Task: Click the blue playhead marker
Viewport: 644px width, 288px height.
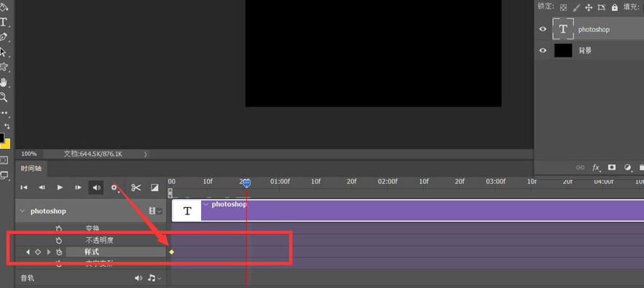Action: click(246, 183)
